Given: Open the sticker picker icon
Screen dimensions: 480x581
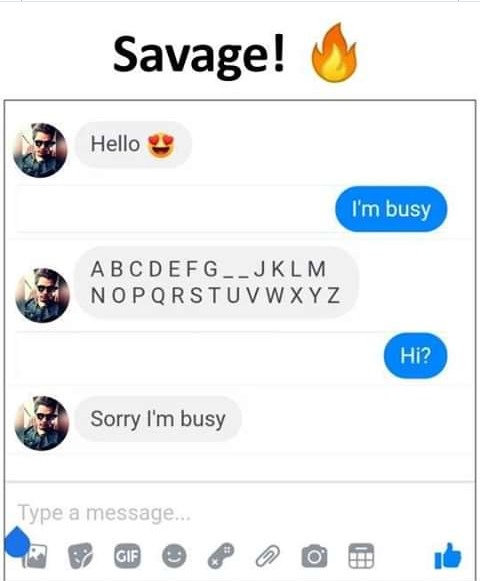Looking at the screenshot, I should pos(81,556).
